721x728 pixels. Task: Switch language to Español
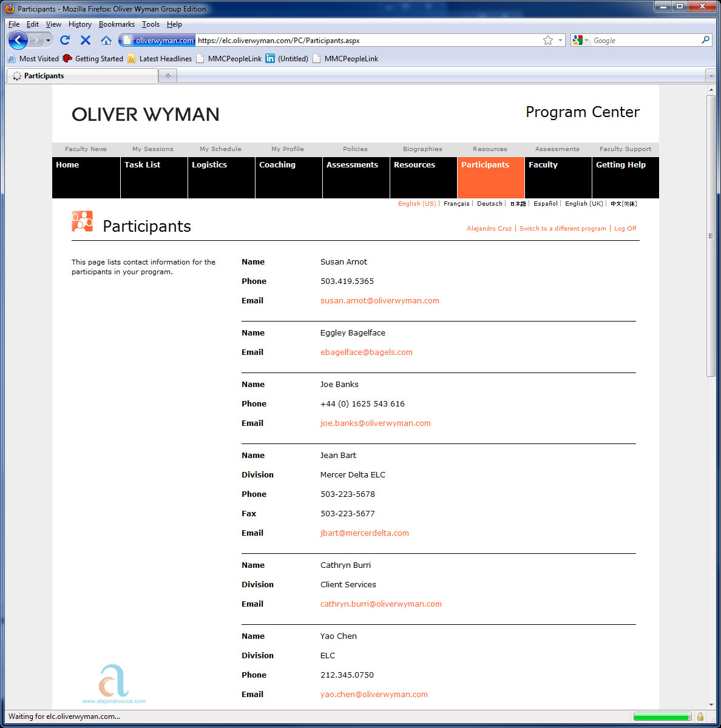click(546, 204)
